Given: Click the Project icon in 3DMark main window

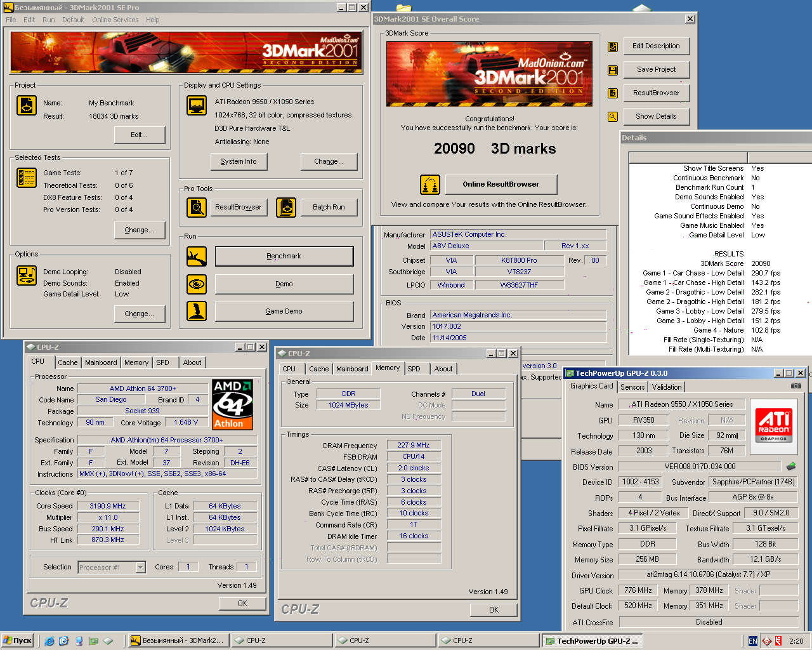Looking at the screenshot, I should coord(27,105).
